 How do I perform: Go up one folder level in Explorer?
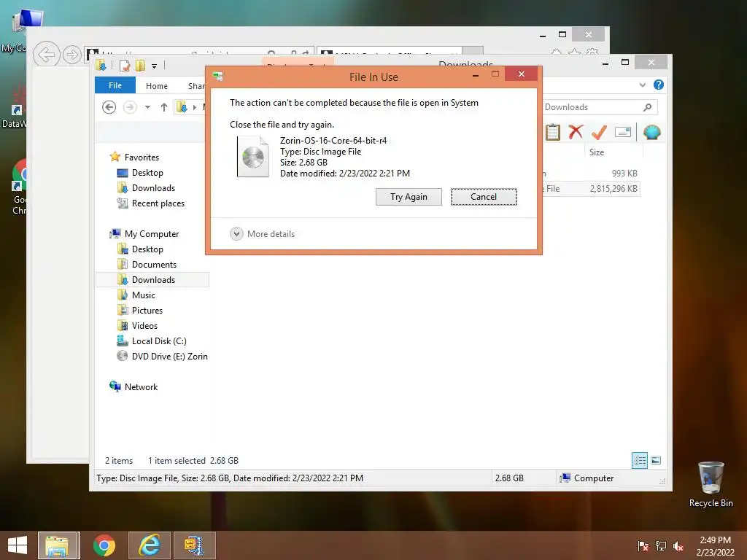[x=164, y=107]
